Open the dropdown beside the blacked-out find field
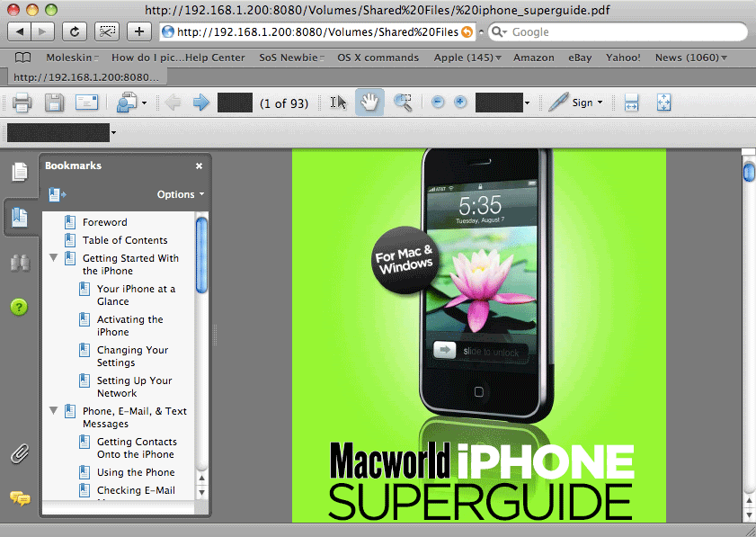Viewport: 756px width, 537px height. 113,133
